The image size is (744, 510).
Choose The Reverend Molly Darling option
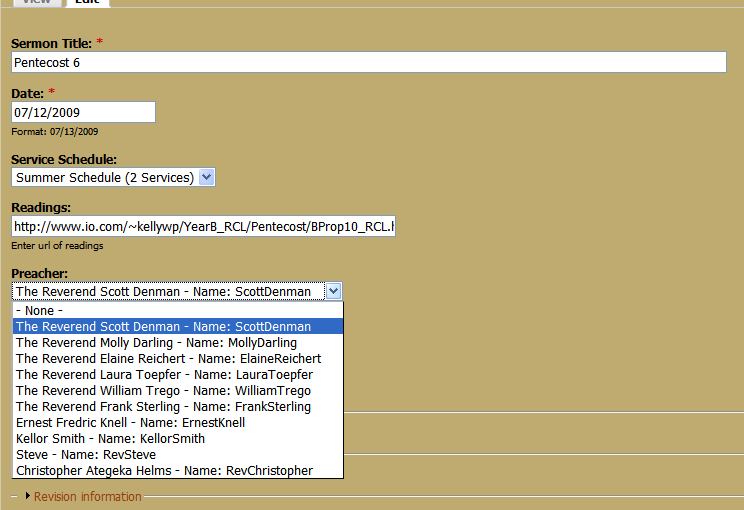(x=178, y=343)
